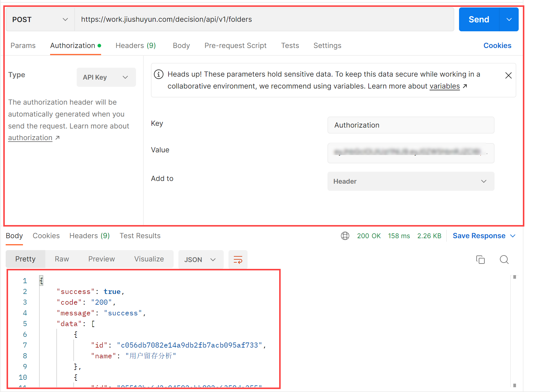Click the Save Response button

(x=479, y=236)
